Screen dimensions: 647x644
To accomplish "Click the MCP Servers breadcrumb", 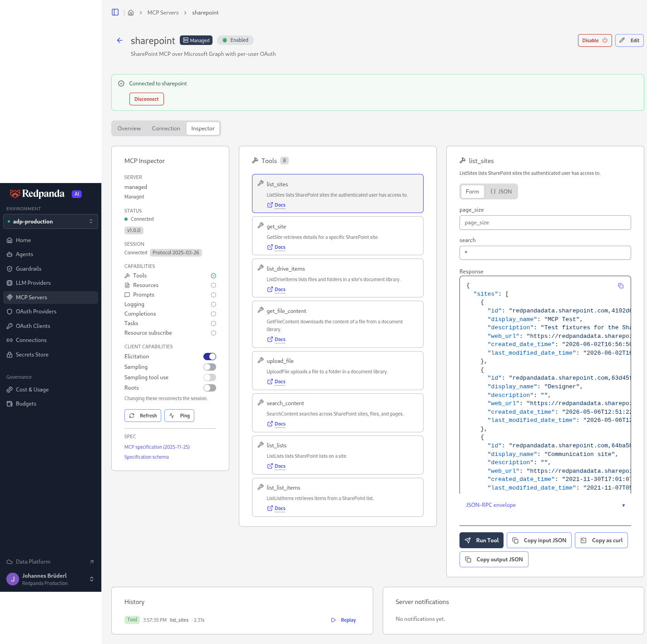I will 163,13.
